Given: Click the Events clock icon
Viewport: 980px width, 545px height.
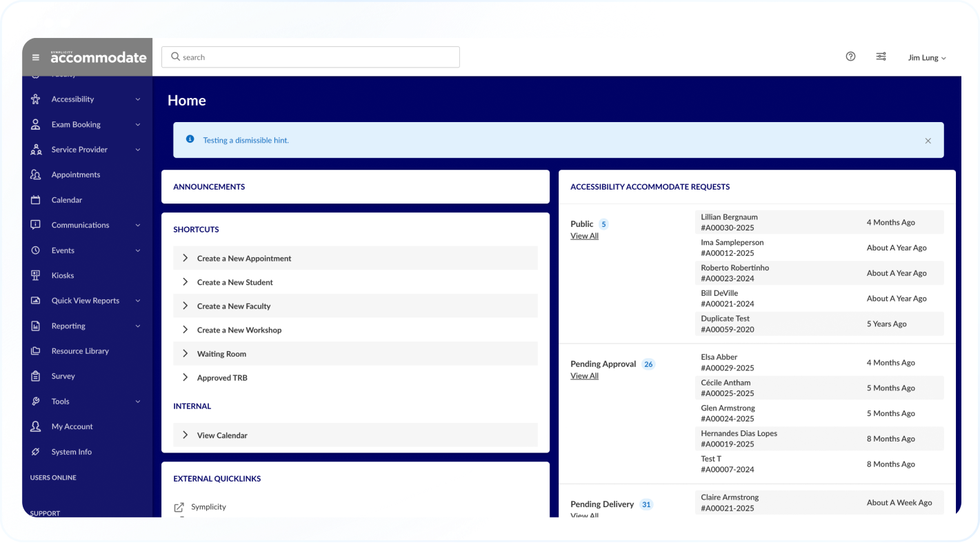Looking at the screenshot, I should [x=36, y=250].
